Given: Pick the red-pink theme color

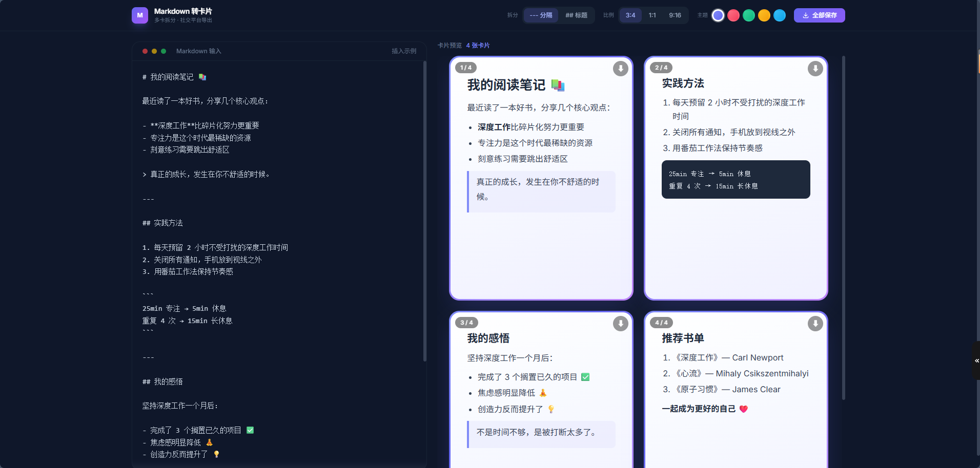Looking at the screenshot, I should [733, 15].
